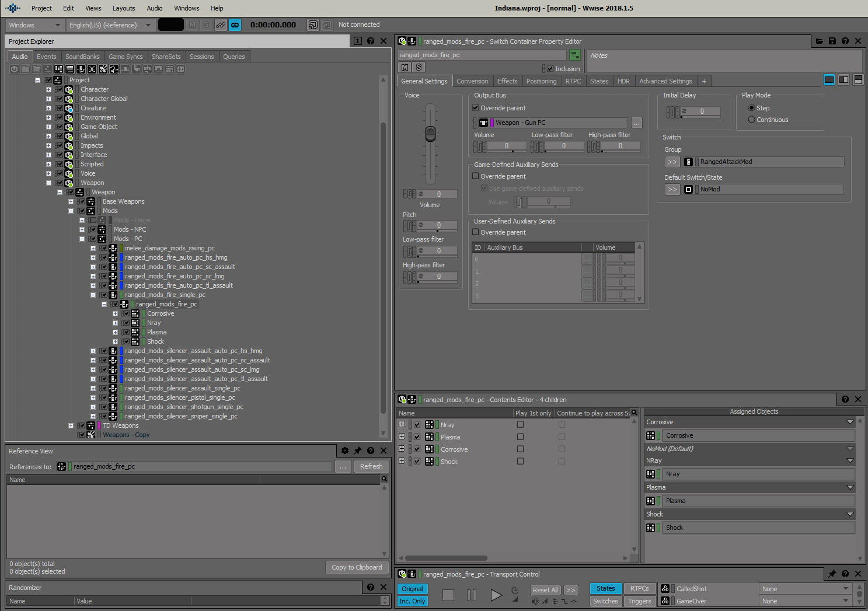
Task: Click search icon in Contents Editor header
Action: pyautogui.click(x=634, y=413)
